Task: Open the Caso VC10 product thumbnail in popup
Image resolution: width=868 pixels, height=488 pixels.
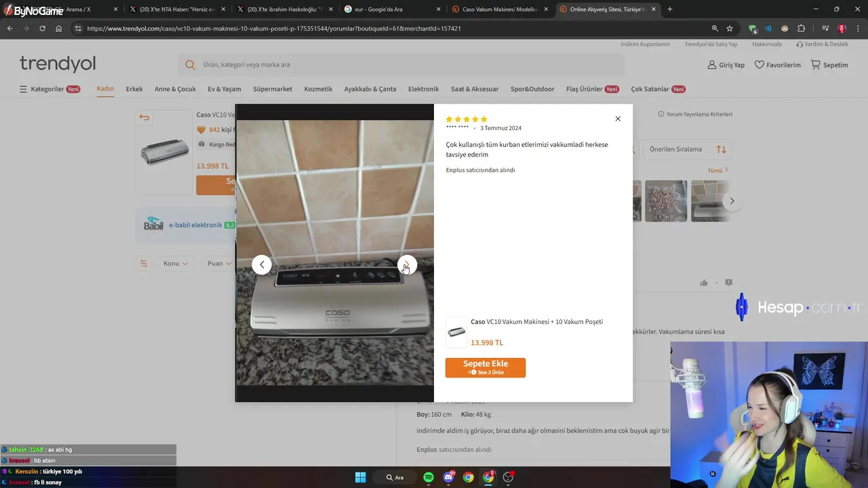Action: 456,332
